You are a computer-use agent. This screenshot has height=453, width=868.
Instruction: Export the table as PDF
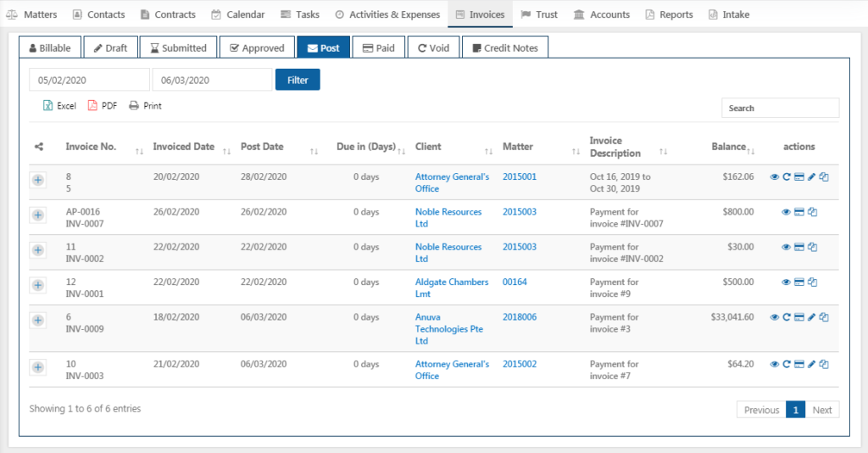pos(103,106)
